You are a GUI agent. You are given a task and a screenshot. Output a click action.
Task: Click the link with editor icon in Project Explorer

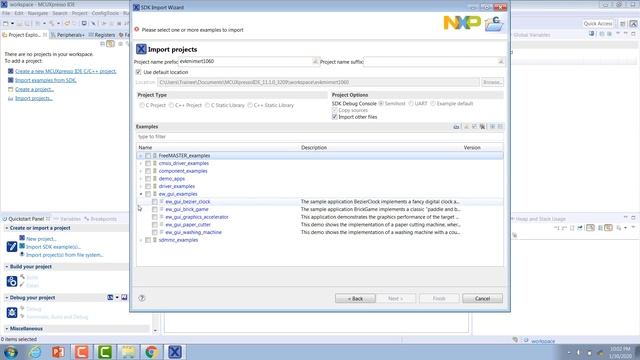click(110, 44)
